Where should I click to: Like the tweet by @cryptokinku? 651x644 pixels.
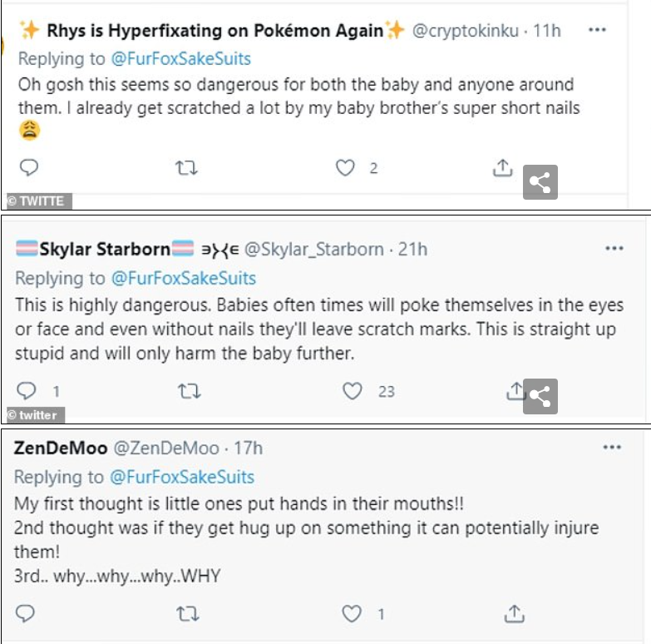point(345,168)
